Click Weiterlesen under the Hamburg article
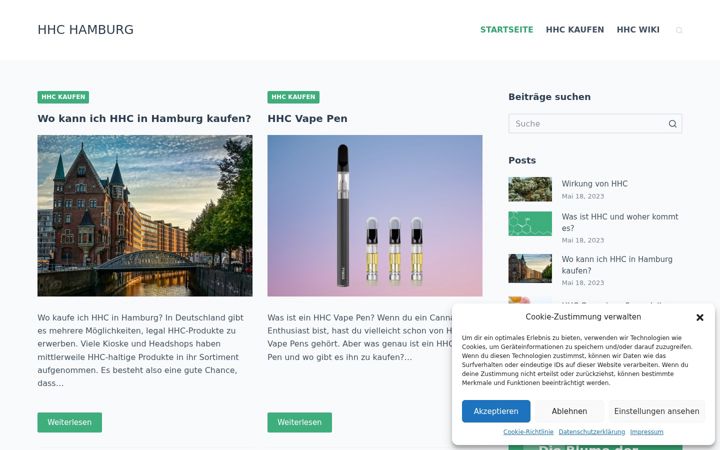Viewport: 720px width, 450px height. 69,422
